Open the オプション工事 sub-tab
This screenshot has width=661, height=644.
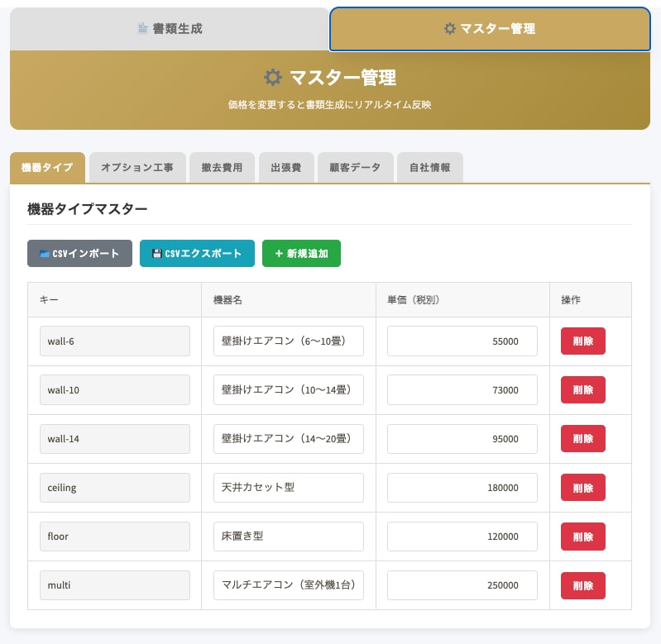click(137, 168)
